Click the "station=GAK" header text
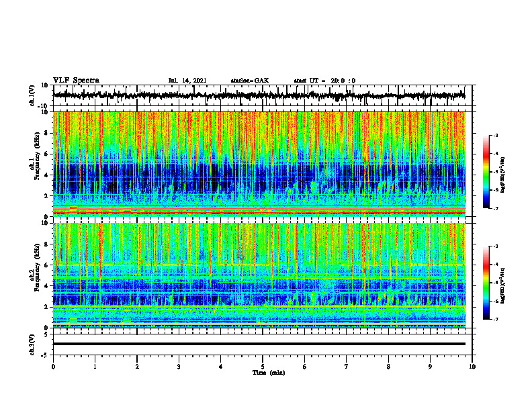This screenshot has height=411, width=532. click(x=250, y=81)
